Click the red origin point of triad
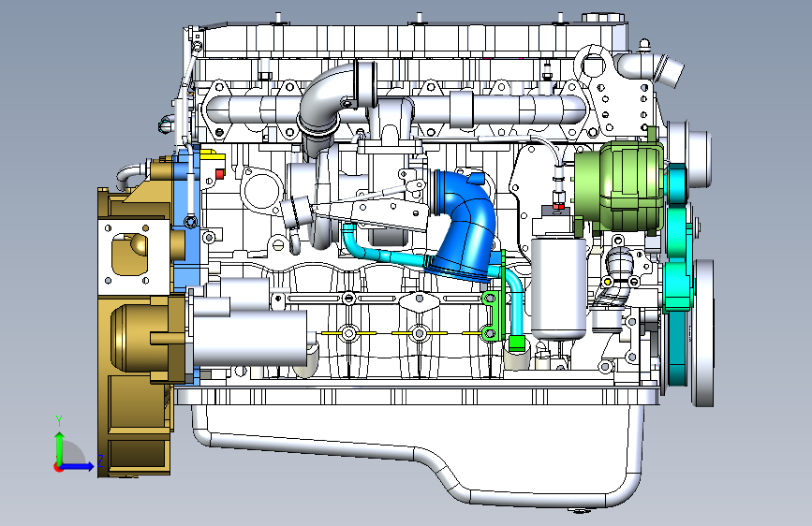 (58, 467)
